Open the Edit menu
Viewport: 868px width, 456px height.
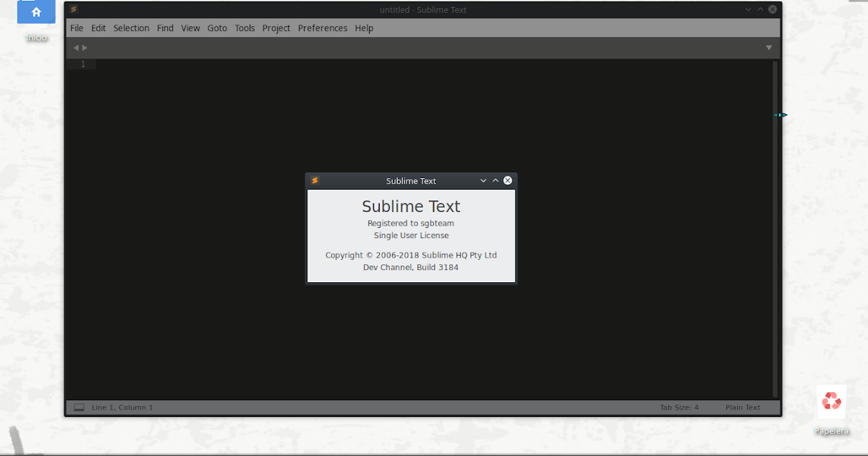click(x=98, y=28)
